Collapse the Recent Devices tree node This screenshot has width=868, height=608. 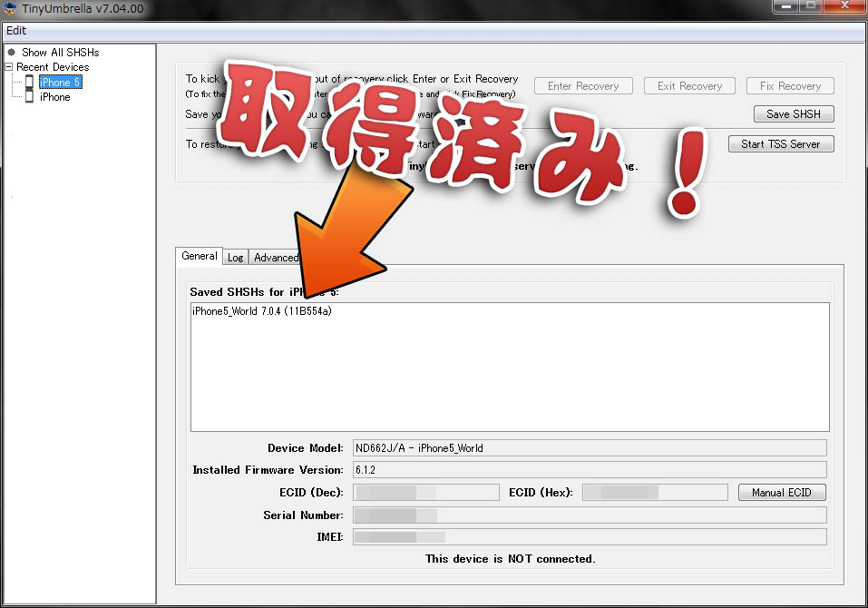(9, 66)
